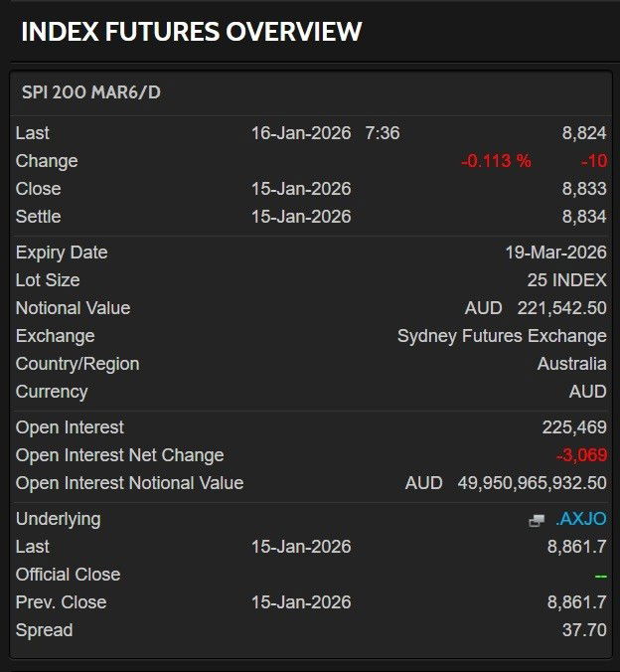Select the Settle price 8,834
The width and height of the screenshot is (620, 672).
coord(584,217)
